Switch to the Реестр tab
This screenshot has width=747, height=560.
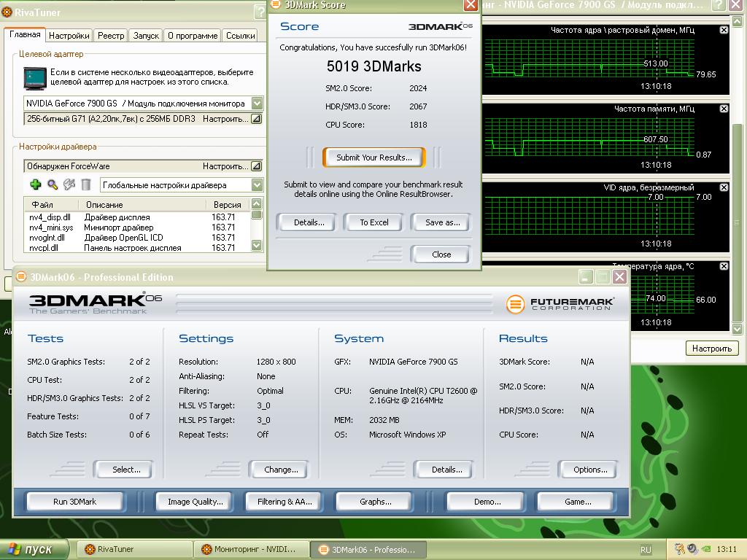[x=111, y=36]
